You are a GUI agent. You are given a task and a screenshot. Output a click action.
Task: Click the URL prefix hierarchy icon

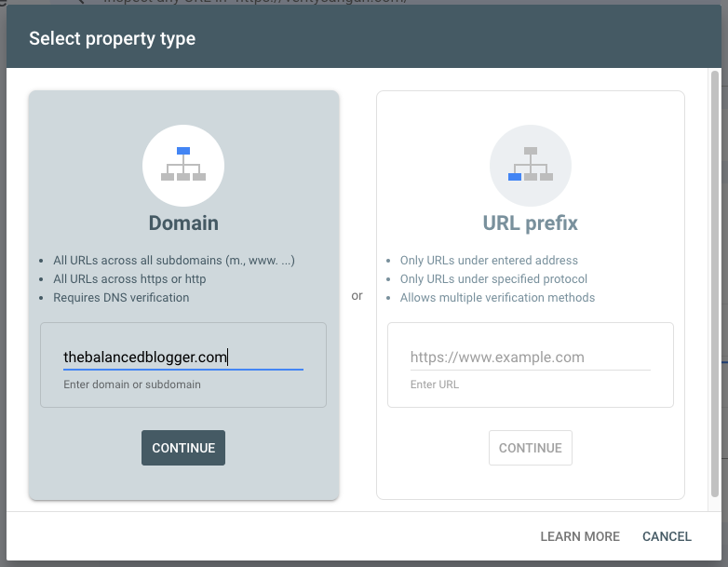(x=530, y=165)
